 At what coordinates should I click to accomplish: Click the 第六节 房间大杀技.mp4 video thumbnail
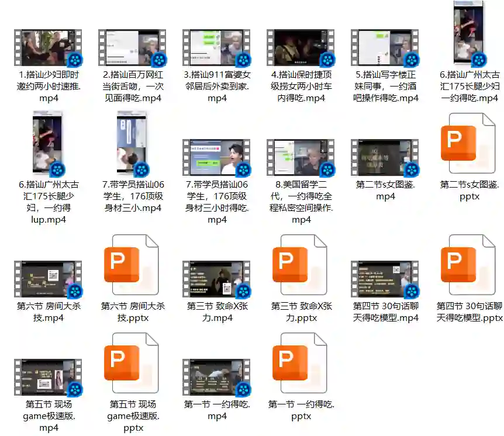point(48,279)
